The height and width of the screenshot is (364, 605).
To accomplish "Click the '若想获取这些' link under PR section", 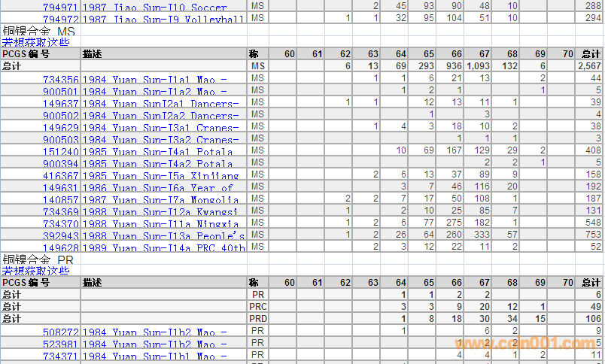I will (35, 271).
